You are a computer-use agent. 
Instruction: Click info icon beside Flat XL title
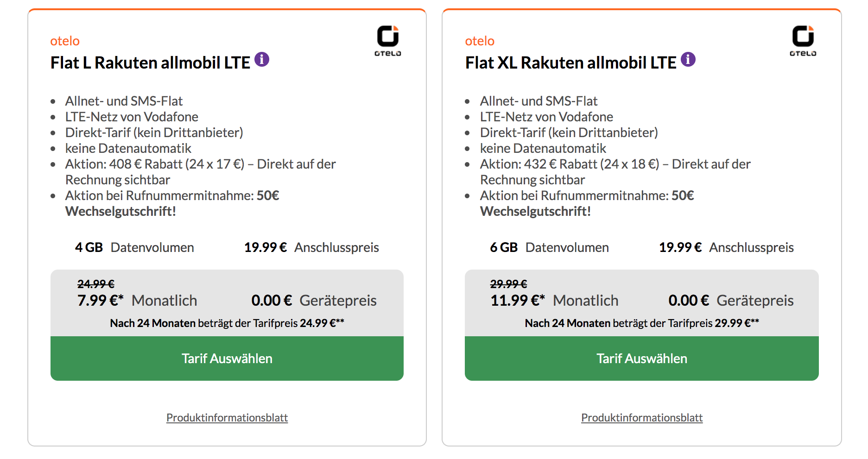pyautogui.click(x=688, y=60)
